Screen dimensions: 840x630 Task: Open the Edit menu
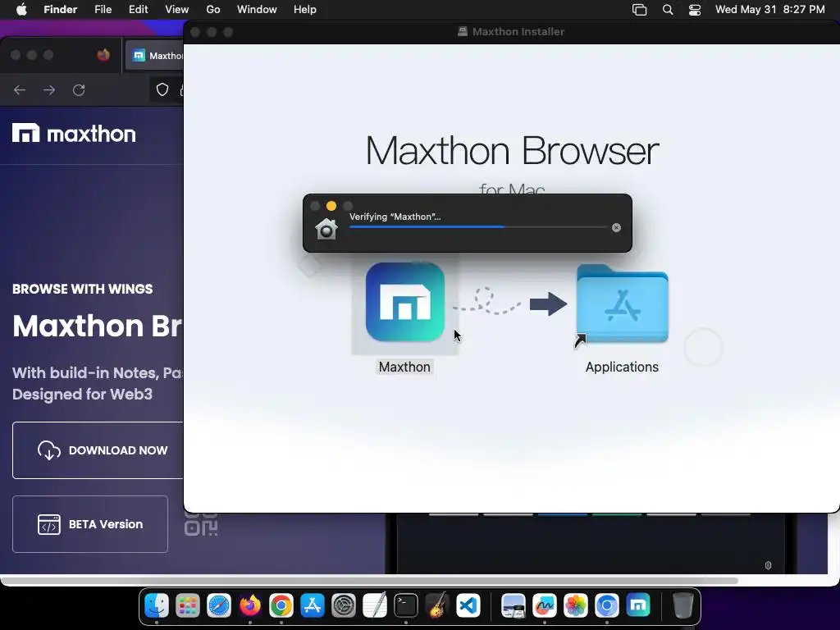(138, 10)
